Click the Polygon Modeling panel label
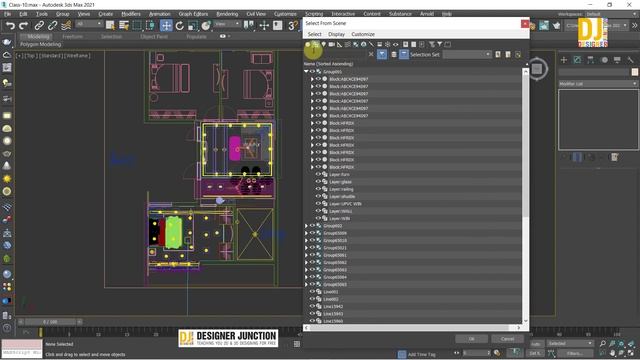 (x=40, y=44)
